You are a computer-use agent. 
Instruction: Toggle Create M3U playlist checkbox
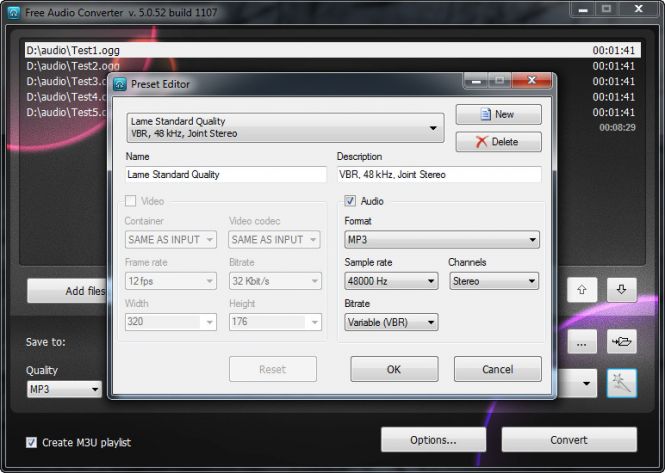tap(31, 442)
